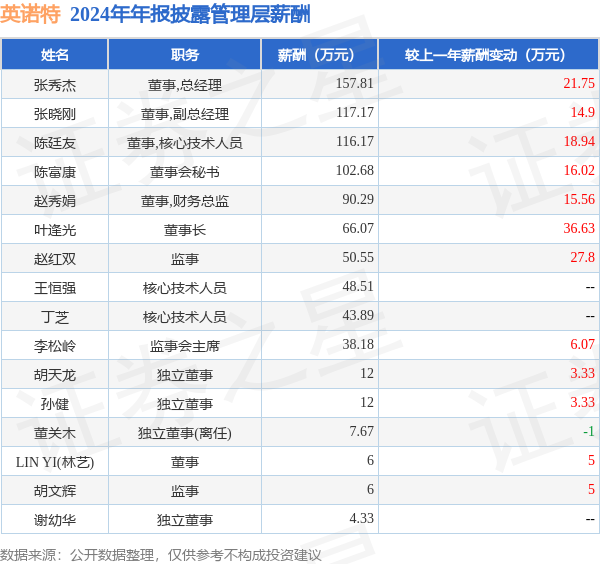The width and height of the screenshot is (600, 564).
Task: Select salary value 50.55
Action: click(x=358, y=257)
